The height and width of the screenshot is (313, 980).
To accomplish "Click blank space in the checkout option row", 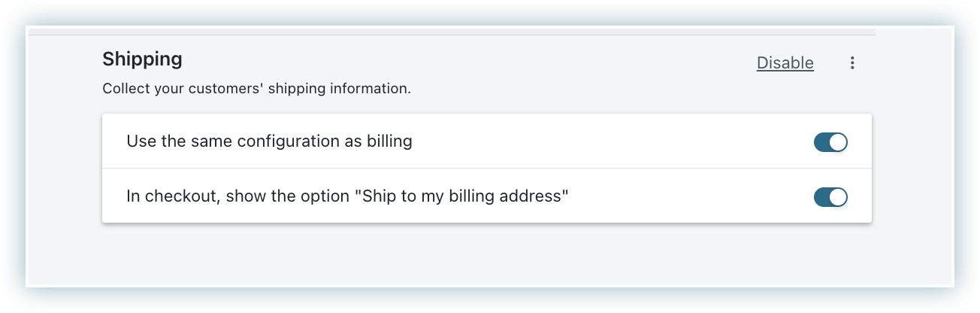I will tap(676, 197).
